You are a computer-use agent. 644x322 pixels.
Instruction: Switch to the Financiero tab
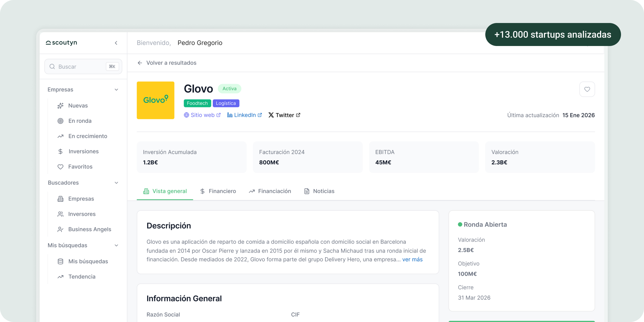(x=218, y=191)
